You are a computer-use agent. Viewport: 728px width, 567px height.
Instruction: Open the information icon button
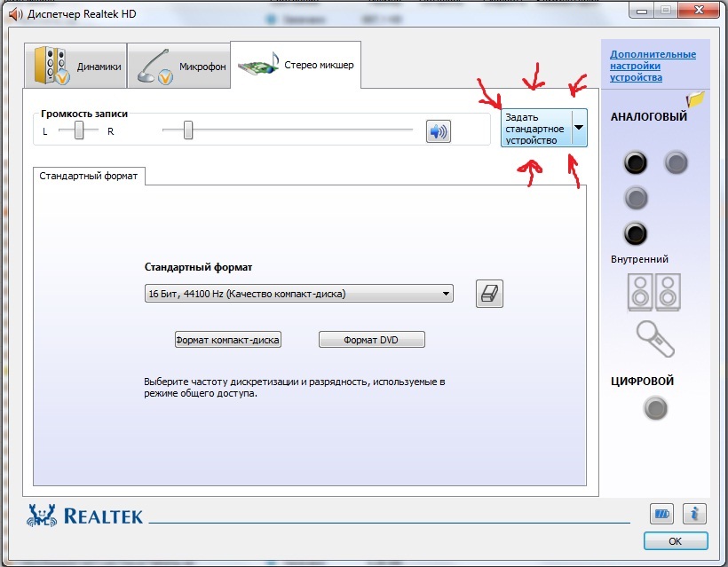pyautogui.click(x=694, y=514)
